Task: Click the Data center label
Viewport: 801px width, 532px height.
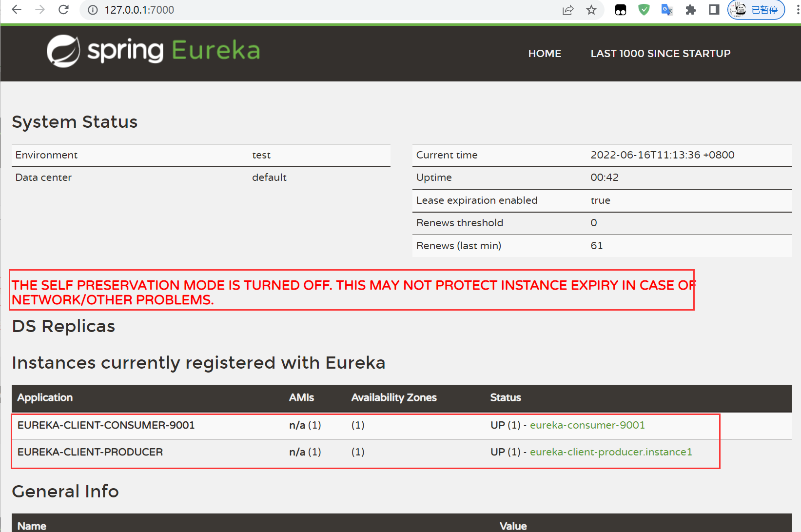Action: (43, 177)
